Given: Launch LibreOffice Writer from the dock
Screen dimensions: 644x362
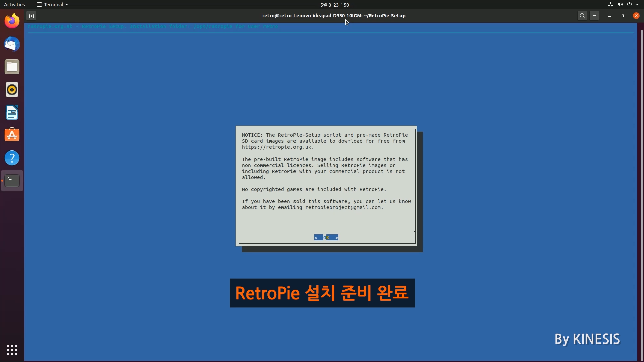Looking at the screenshot, I should coord(12,113).
